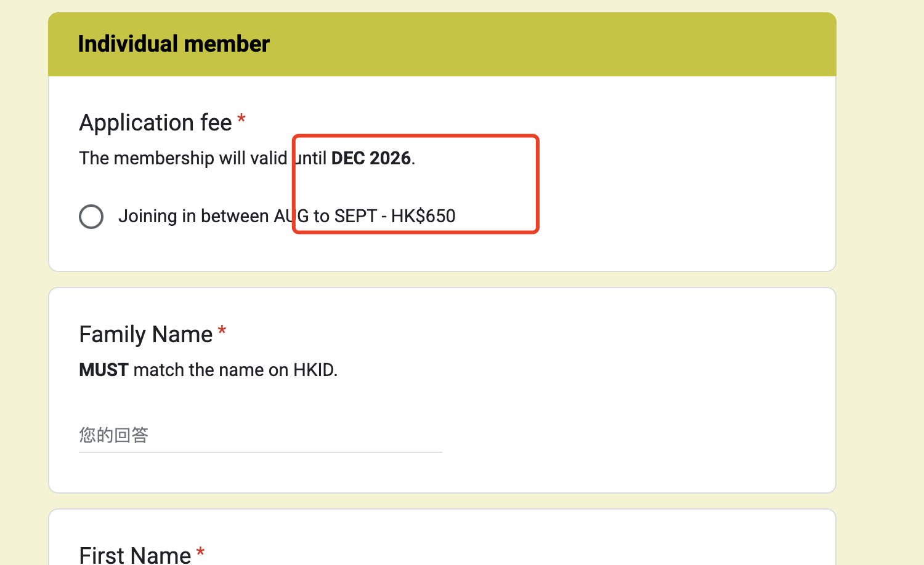Click the required asterisk next to First Name
The width and height of the screenshot is (924, 565).
click(x=200, y=552)
